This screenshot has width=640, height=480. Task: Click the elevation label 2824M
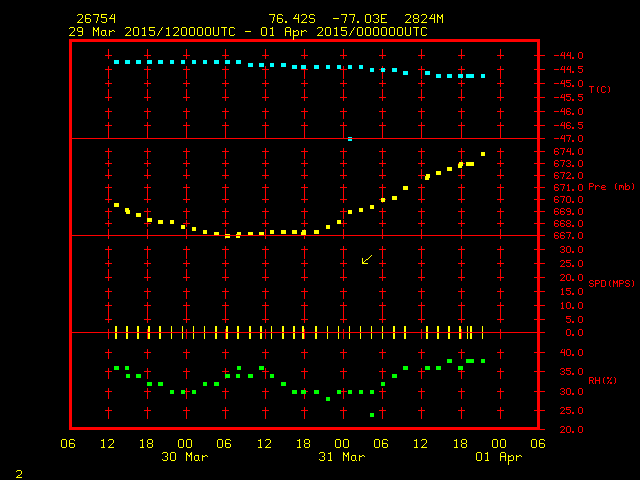424,19
